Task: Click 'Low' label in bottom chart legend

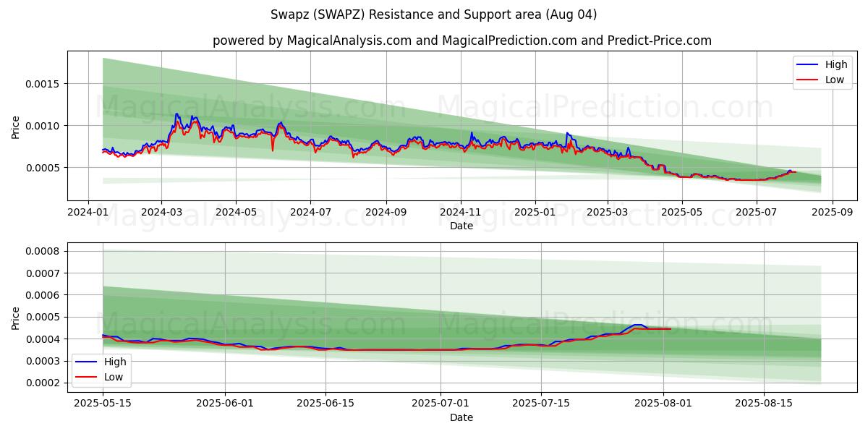Action: pyautogui.click(x=114, y=377)
